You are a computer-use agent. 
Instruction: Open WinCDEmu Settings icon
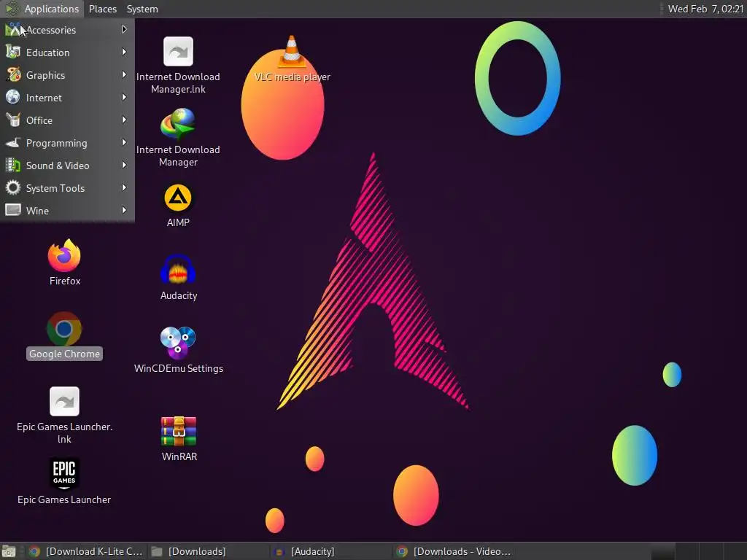click(x=178, y=343)
